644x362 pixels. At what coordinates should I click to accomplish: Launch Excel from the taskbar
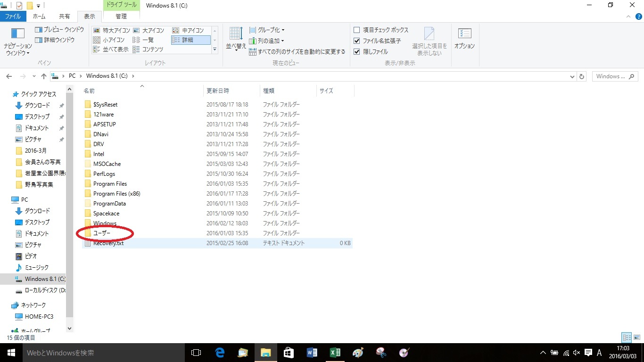(335, 353)
